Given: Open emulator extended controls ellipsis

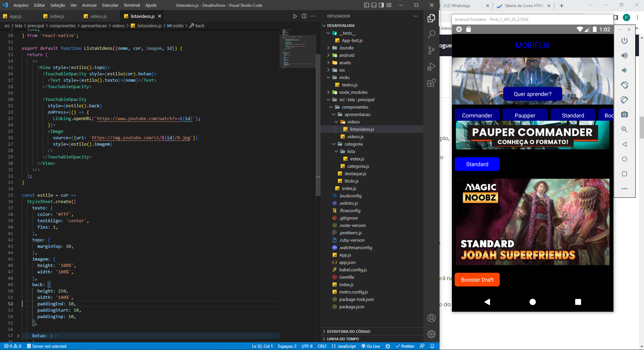Looking at the screenshot, I should click(624, 189).
